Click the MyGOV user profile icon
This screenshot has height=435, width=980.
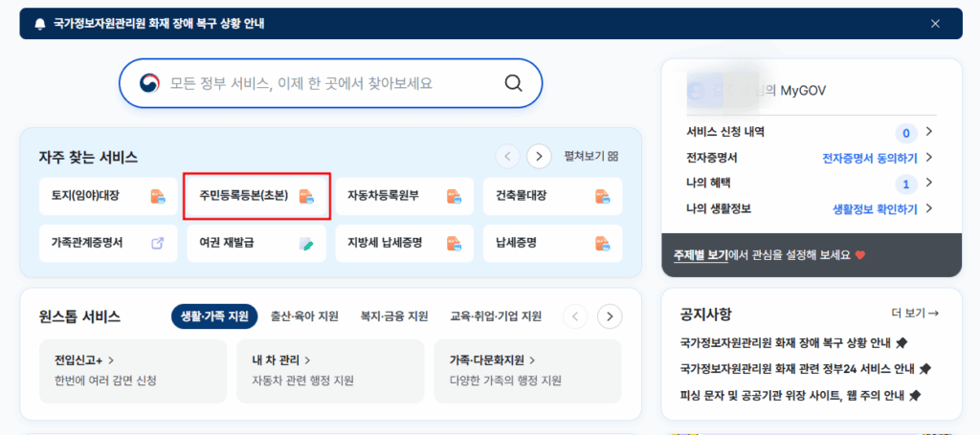click(696, 91)
